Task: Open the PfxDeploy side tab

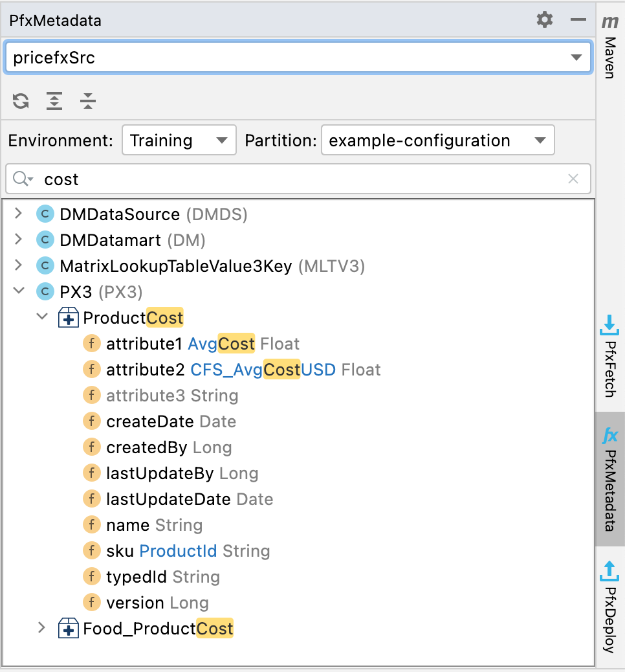Action: tap(609, 607)
